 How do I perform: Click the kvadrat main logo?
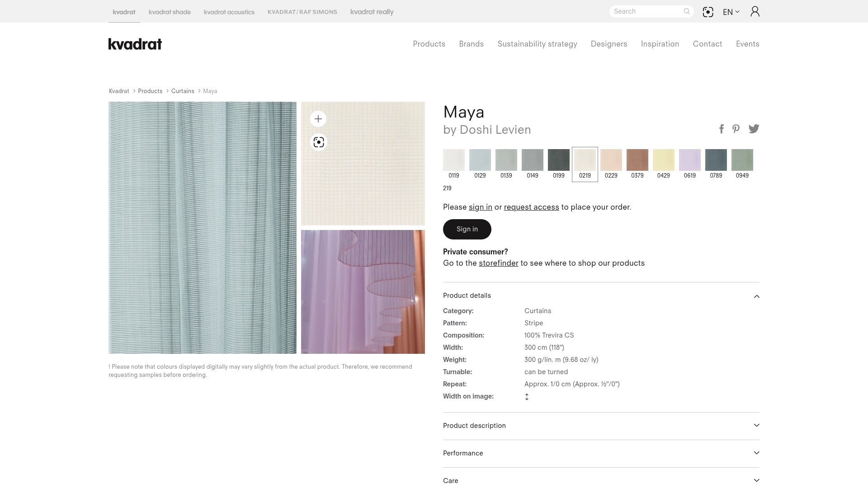(x=135, y=44)
